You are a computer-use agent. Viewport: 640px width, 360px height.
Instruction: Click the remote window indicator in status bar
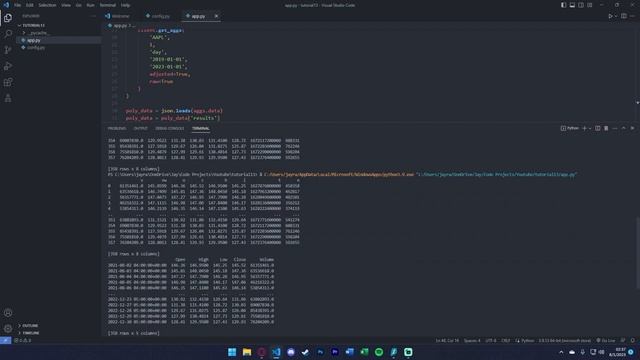(5, 340)
